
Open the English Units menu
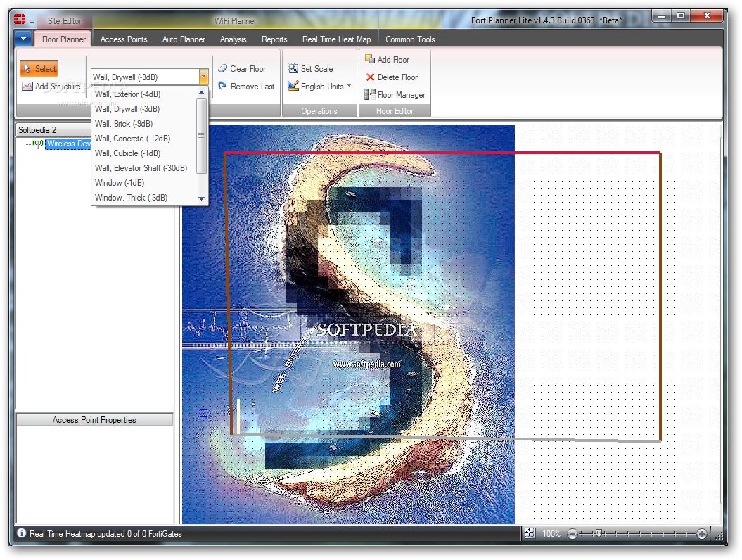point(319,86)
